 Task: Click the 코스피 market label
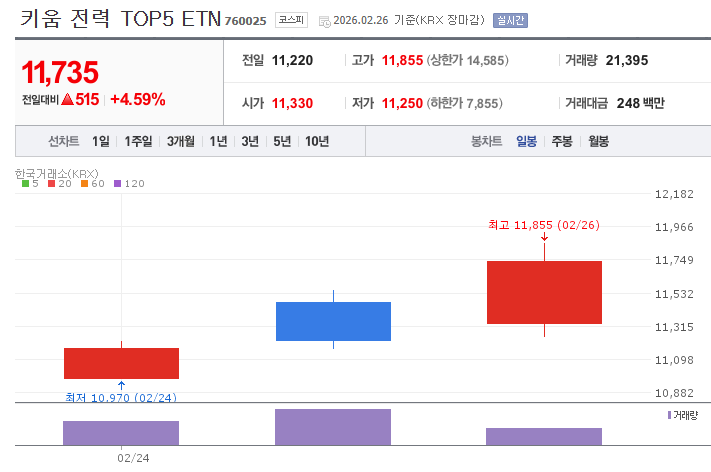(x=291, y=20)
